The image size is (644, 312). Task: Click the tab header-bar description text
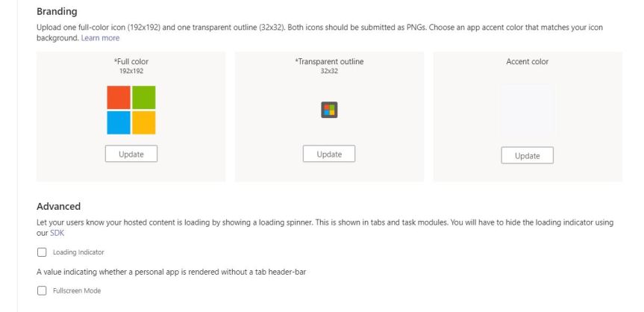click(172, 272)
